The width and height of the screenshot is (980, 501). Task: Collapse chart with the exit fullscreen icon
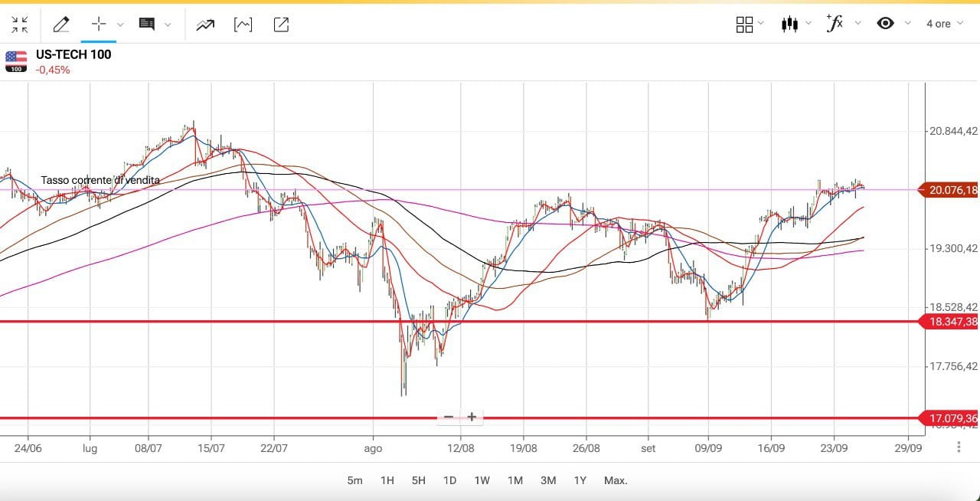coord(20,25)
